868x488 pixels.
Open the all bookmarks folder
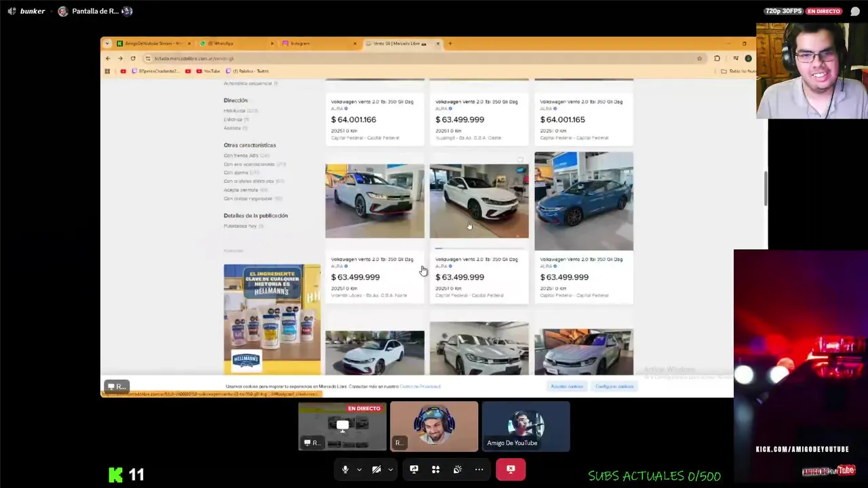[x=738, y=71]
